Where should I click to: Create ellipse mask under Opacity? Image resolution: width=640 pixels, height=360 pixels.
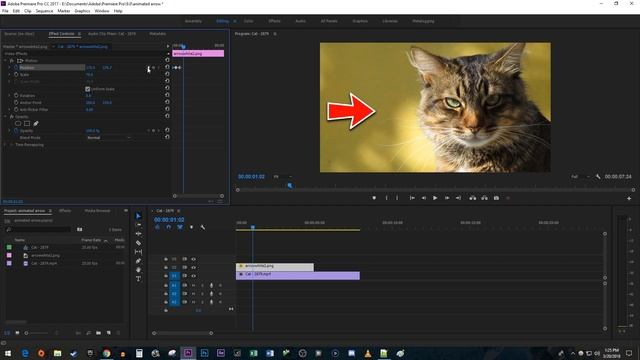click(18, 123)
